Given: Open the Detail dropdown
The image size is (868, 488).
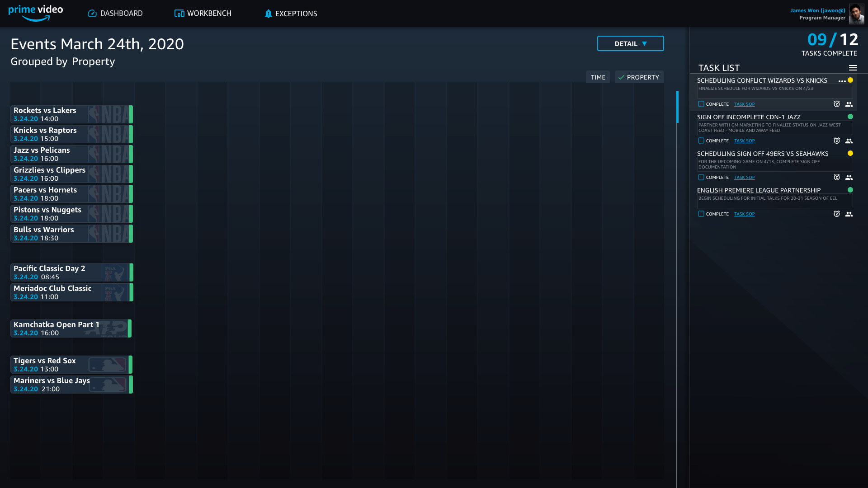Looking at the screenshot, I should click(x=630, y=44).
